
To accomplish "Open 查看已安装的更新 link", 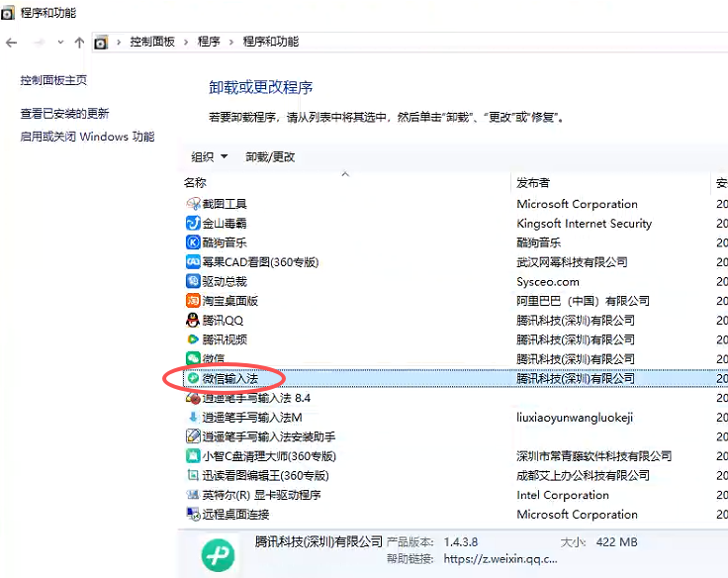I will click(64, 114).
